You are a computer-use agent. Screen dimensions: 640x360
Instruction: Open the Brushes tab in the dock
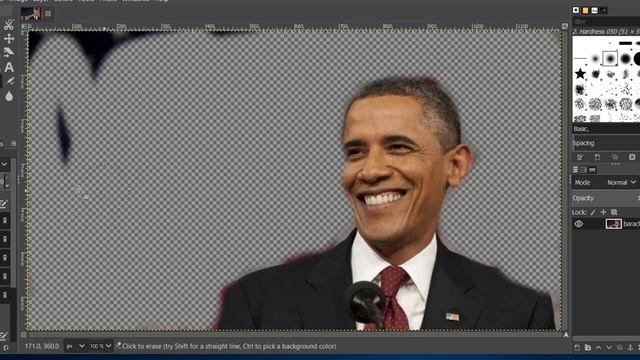pyautogui.click(x=576, y=10)
